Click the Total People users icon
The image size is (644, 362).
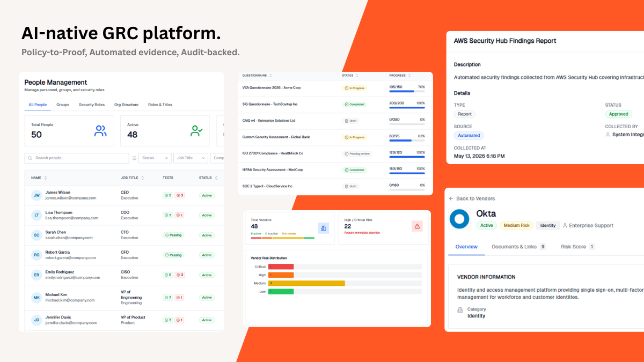[x=100, y=131]
